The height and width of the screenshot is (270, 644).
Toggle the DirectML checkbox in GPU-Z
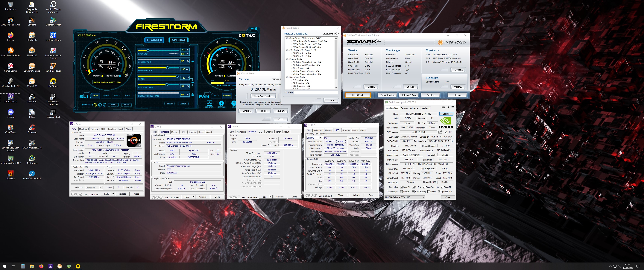(x=442, y=187)
